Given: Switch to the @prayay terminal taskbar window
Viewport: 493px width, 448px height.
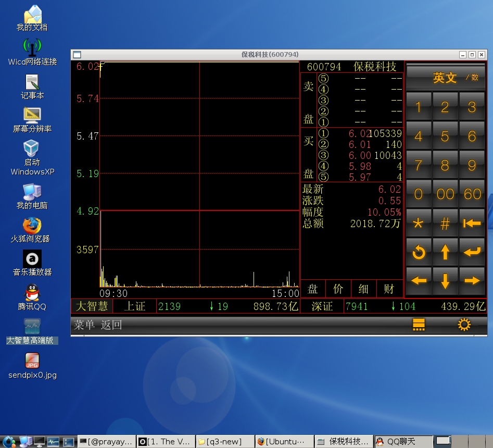Looking at the screenshot, I should [106, 442].
